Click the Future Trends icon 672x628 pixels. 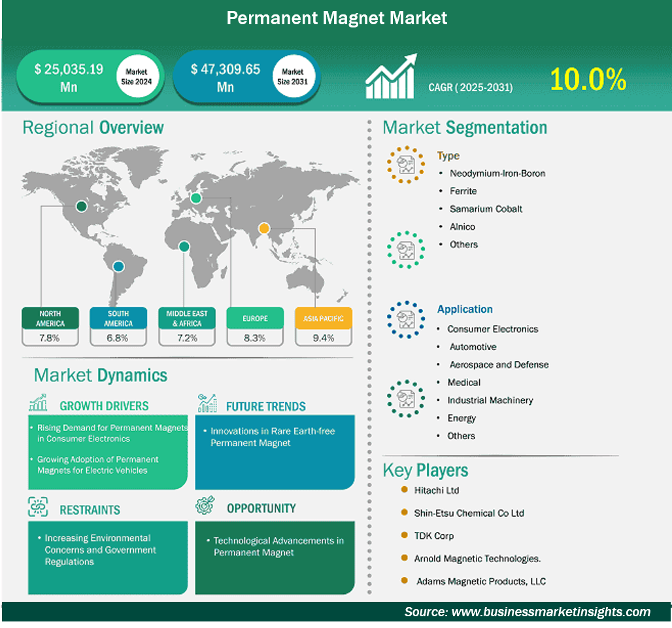[207, 403]
